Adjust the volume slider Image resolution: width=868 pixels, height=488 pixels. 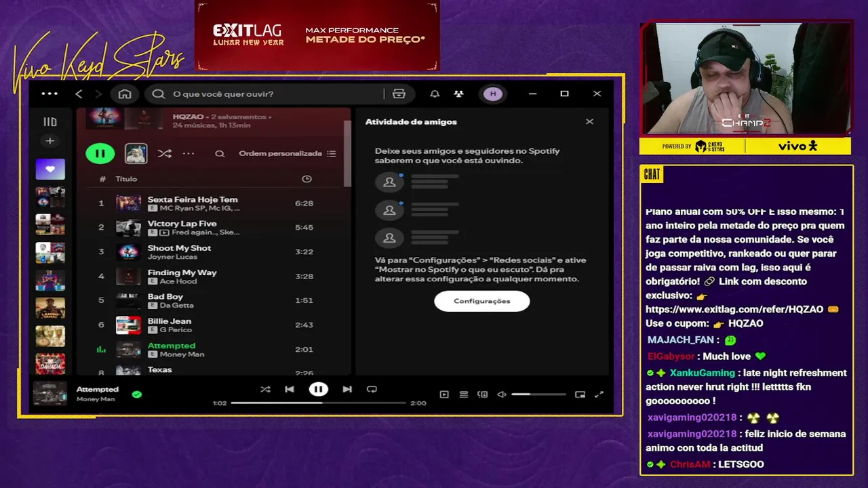(x=538, y=394)
